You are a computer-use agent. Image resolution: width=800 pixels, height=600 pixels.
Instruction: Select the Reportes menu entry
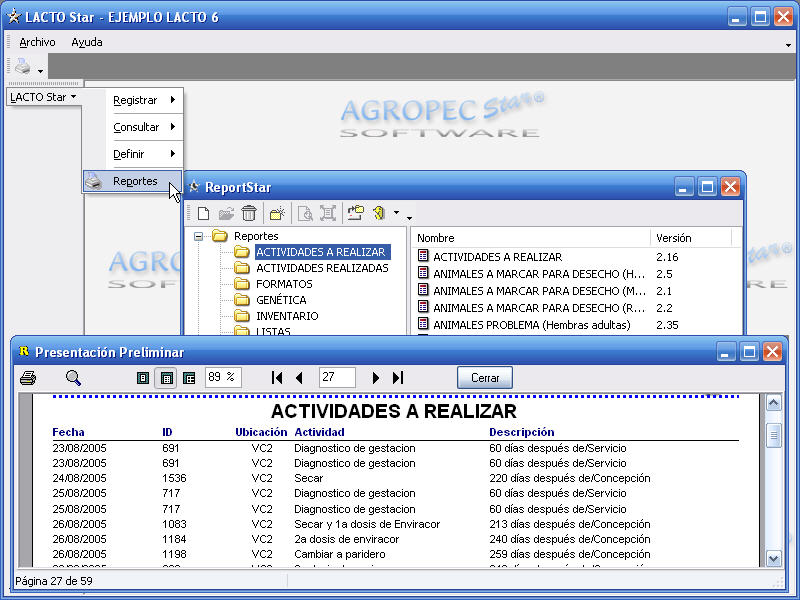click(133, 181)
